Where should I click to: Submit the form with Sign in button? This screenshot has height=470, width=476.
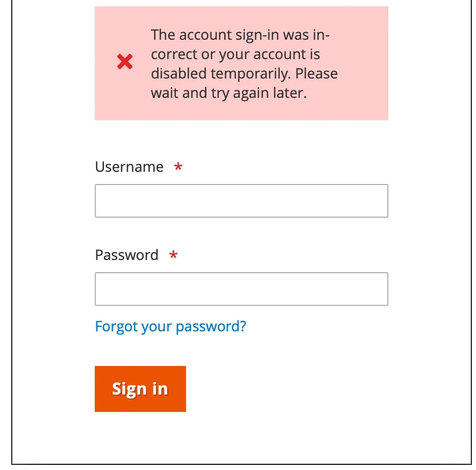point(140,388)
